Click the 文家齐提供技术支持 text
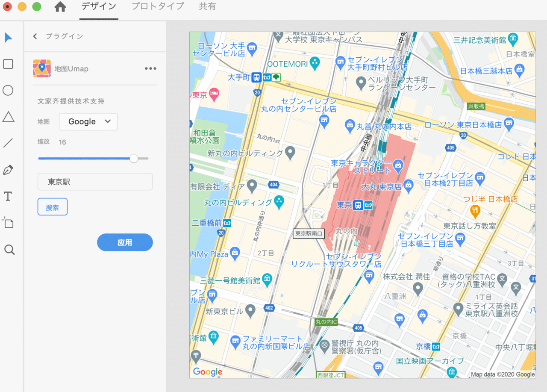Screen dimensions: 547x392 [71, 101]
